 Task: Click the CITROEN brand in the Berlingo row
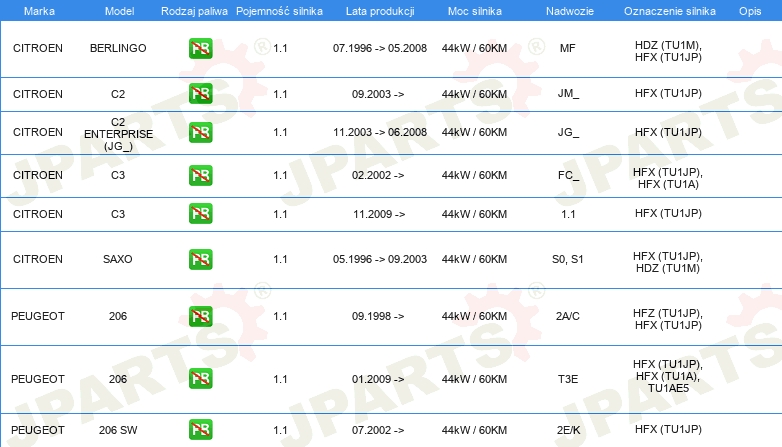tap(38, 48)
